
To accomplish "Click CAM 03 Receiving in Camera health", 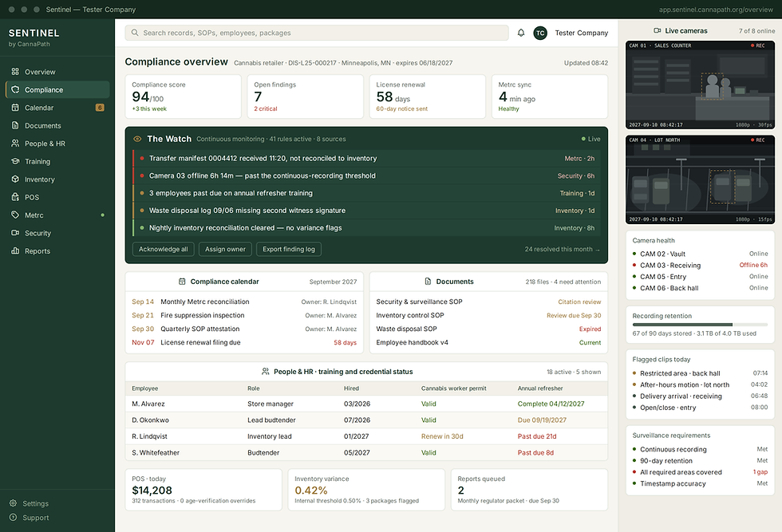I will tap(700, 266).
